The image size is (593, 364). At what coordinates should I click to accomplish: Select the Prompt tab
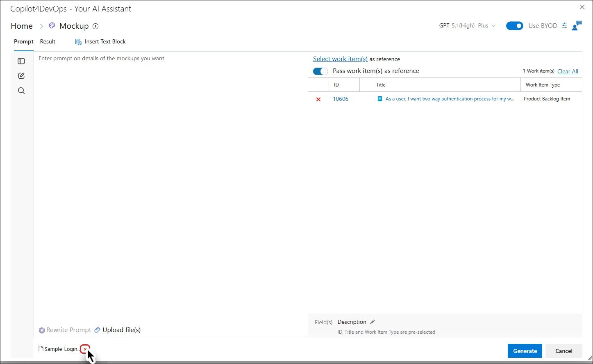pyautogui.click(x=24, y=41)
